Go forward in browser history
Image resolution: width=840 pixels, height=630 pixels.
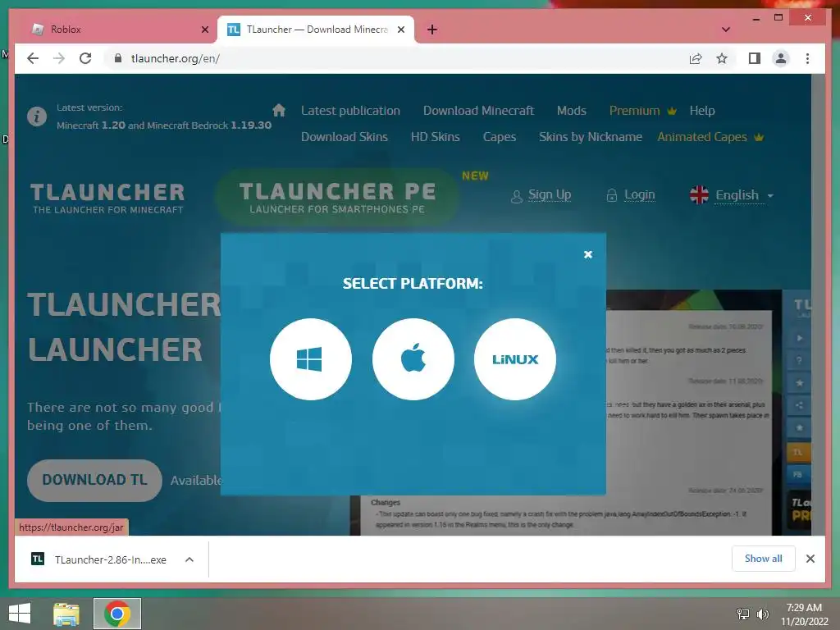coord(59,58)
